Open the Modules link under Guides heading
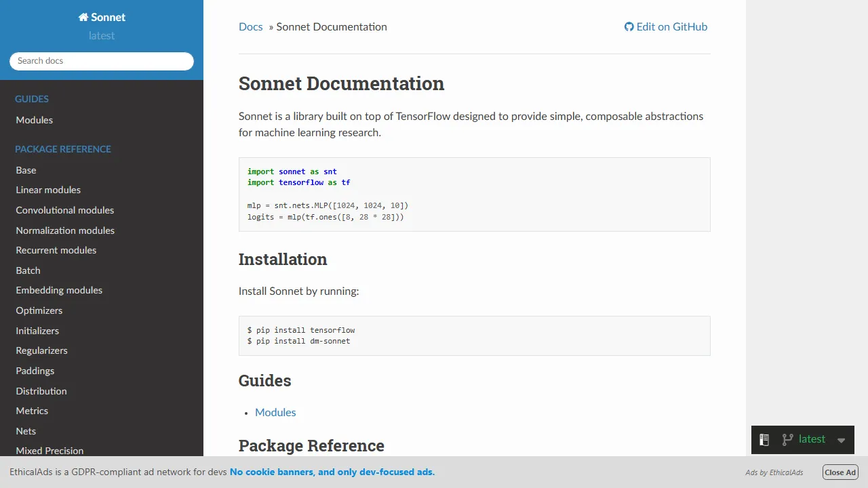 point(275,412)
